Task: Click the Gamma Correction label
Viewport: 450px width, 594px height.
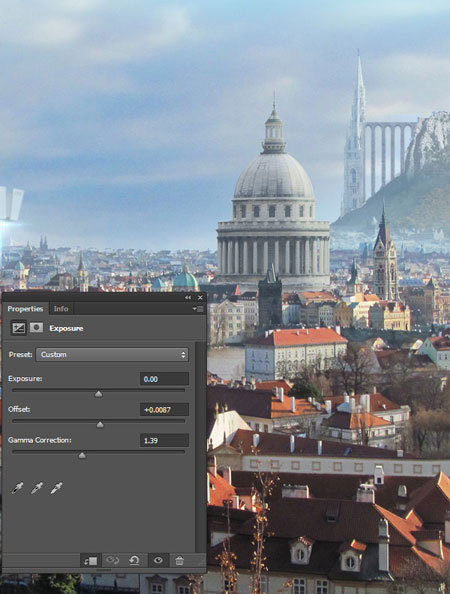Action: (40, 440)
